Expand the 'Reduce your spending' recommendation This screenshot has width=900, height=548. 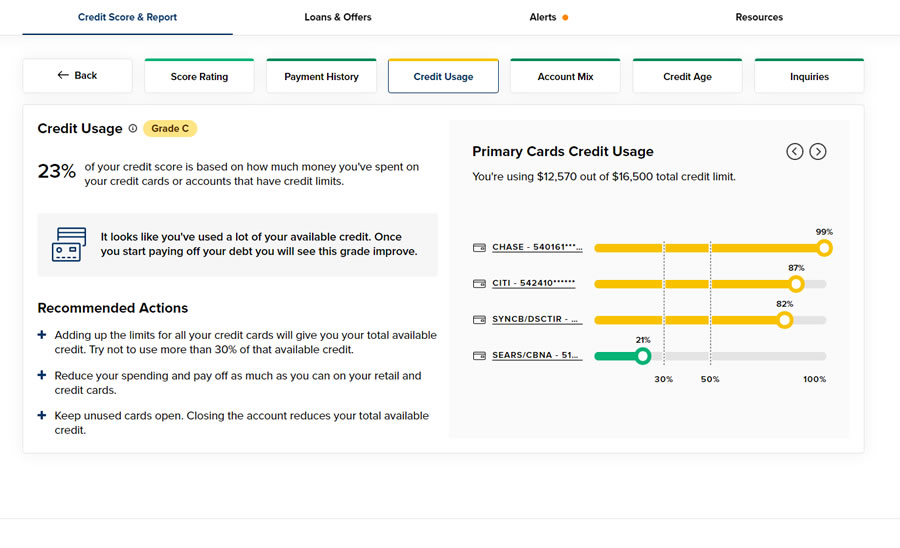pos(42,376)
